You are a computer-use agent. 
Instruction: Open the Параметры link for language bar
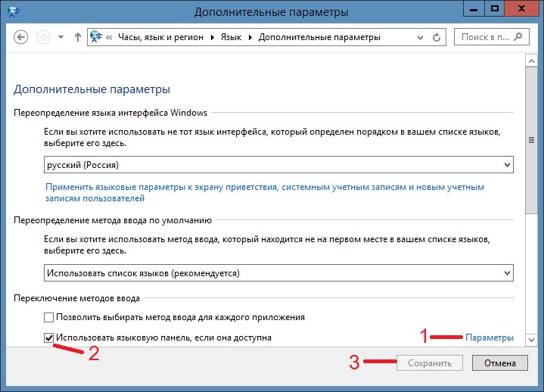click(490, 338)
